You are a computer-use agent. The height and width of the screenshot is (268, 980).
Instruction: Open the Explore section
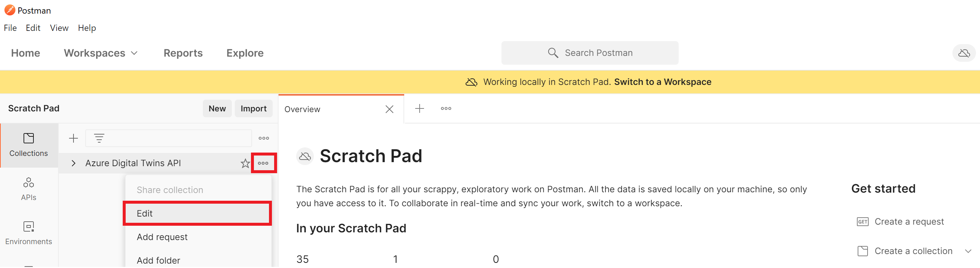point(245,53)
